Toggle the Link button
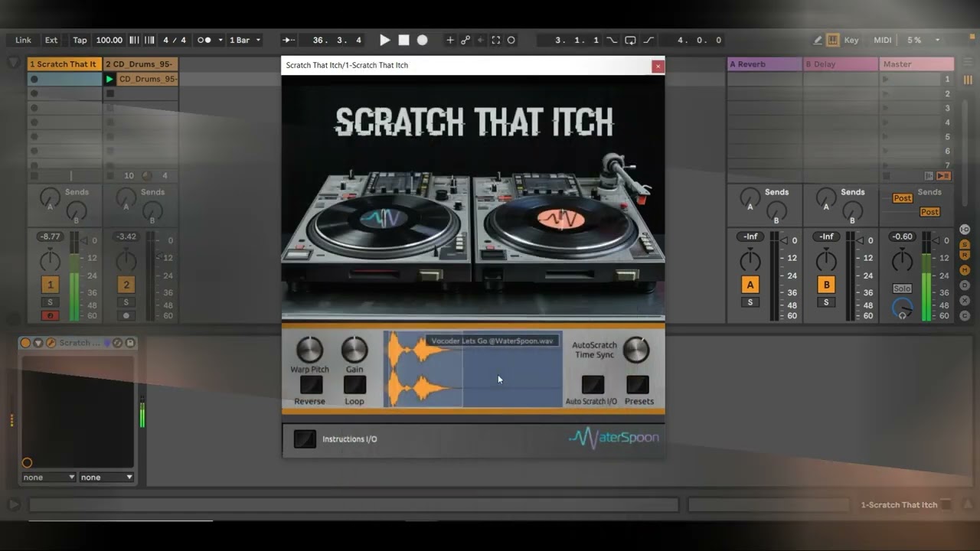The height and width of the screenshot is (551, 980). 24,40
